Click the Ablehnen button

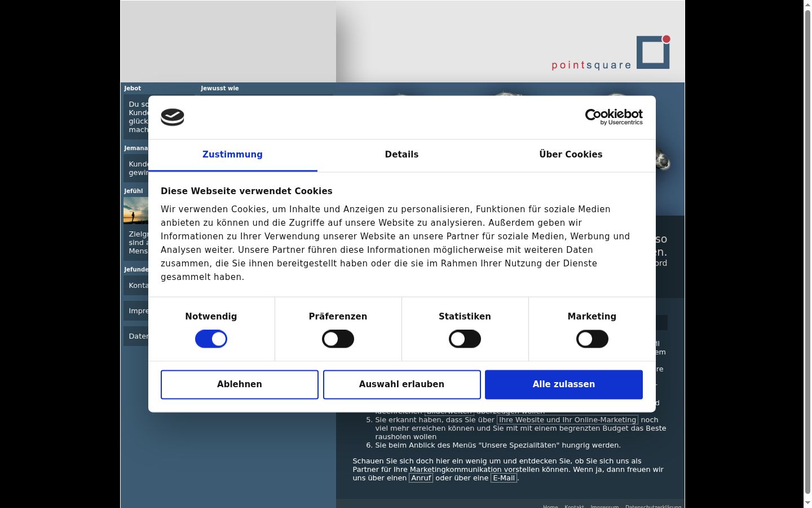240,384
